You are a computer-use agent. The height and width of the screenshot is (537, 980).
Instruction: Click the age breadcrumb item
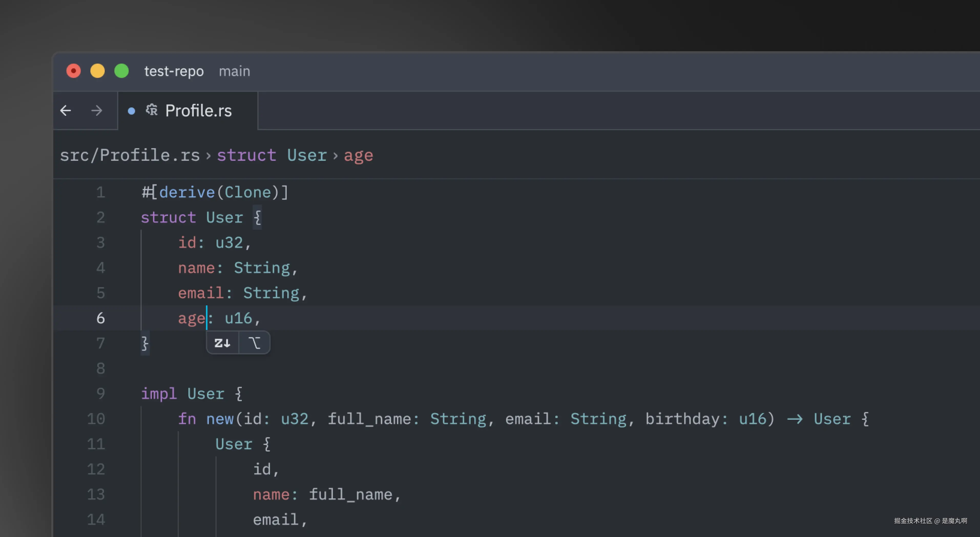point(358,155)
